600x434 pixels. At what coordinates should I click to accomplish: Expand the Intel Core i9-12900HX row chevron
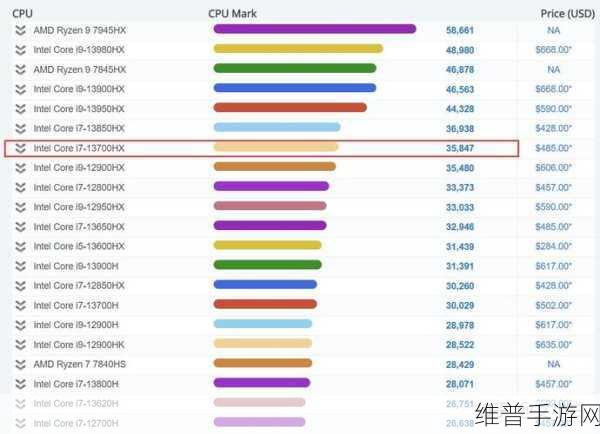21,168
